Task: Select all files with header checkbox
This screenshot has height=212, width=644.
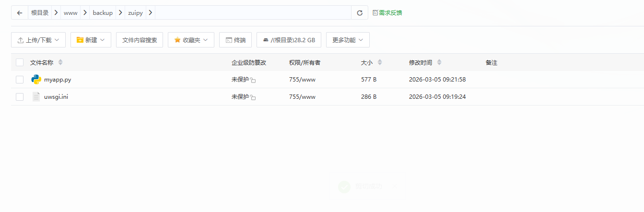Action: 20,62
